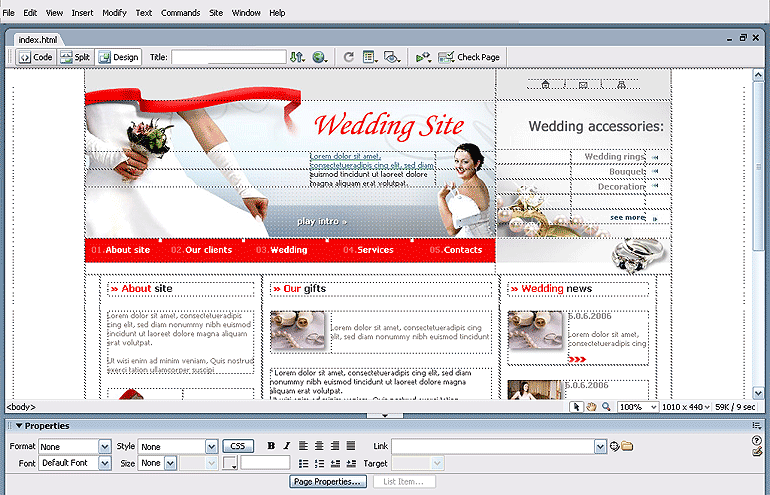Switch to Split view
The width and height of the screenshot is (770, 495).
coord(75,57)
